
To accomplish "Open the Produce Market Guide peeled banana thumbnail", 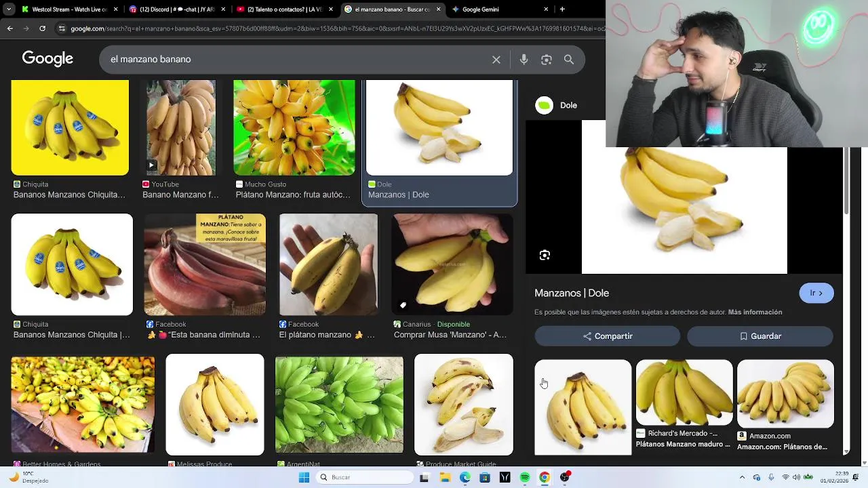I will point(464,405).
